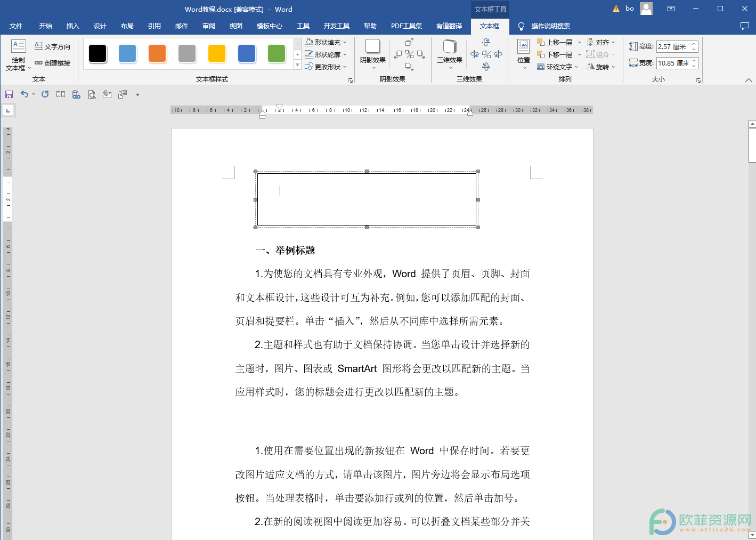Tilt 3D left icon
The width and height of the screenshot is (756, 540).
tap(475, 54)
